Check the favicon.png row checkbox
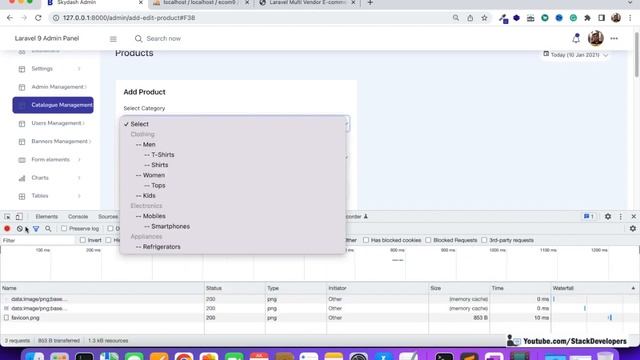Viewport: 640px width, 360px height. [6, 318]
